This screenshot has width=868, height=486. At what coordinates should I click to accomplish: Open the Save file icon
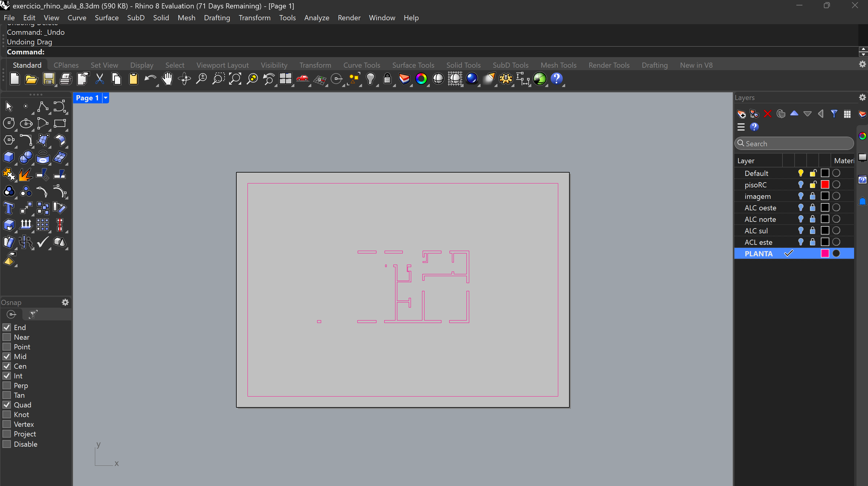pyautogui.click(x=49, y=79)
